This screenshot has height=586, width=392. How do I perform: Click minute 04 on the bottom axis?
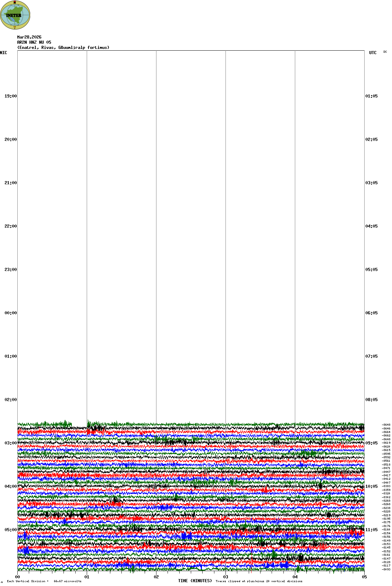295,577
